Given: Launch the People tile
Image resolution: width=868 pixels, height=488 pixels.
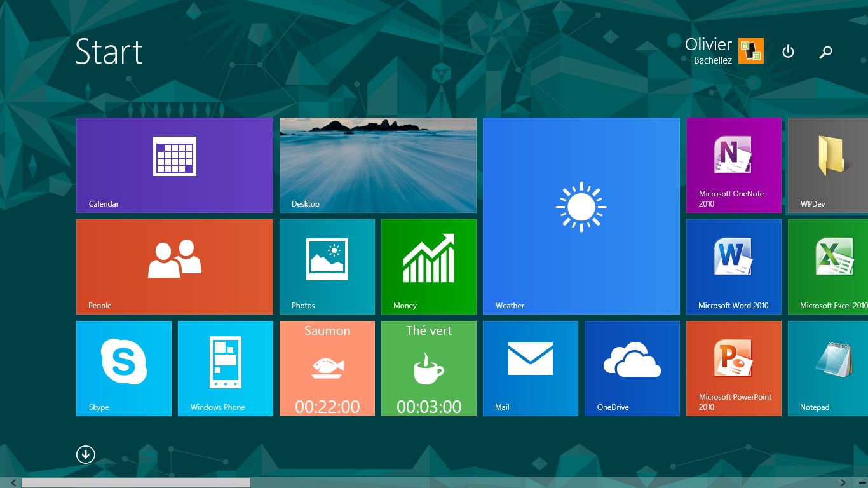Looking at the screenshot, I should [175, 267].
